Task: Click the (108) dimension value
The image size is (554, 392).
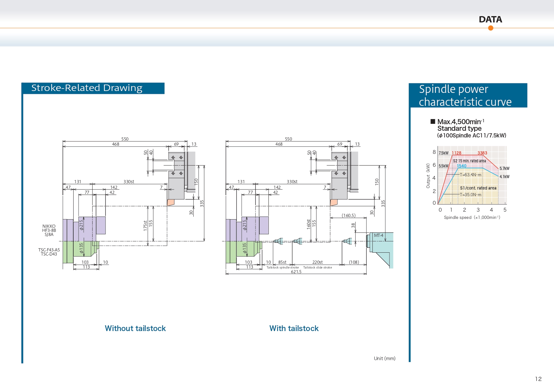Action: click(x=354, y=262)
